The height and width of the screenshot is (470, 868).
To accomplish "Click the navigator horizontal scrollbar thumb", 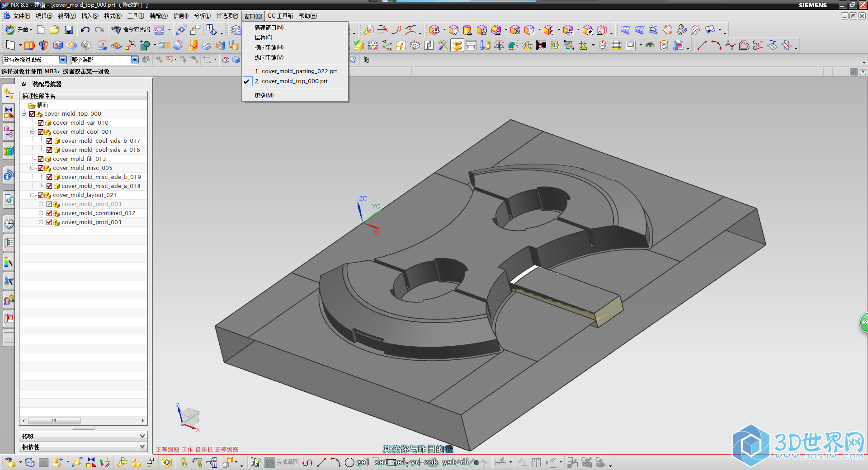I will (54, 421).
